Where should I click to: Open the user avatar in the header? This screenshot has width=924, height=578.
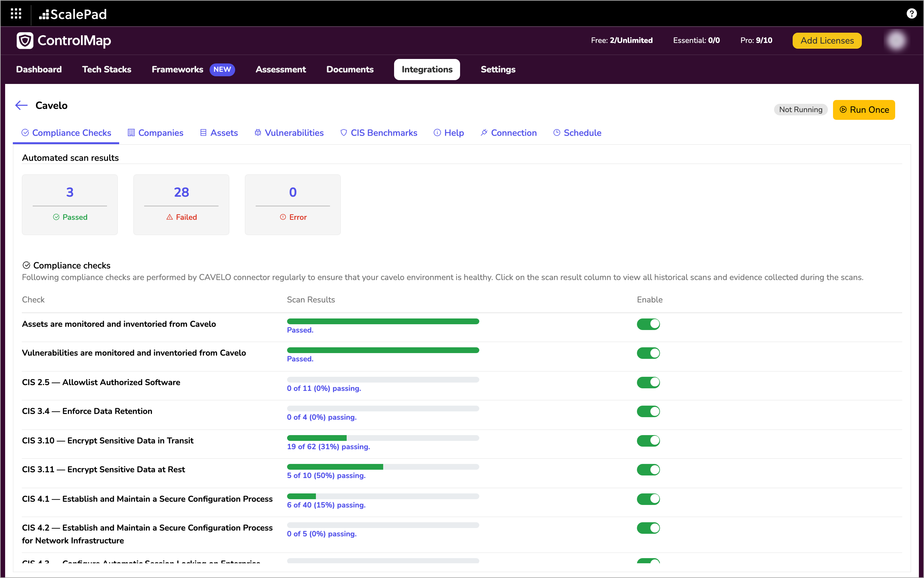point(896,40)
